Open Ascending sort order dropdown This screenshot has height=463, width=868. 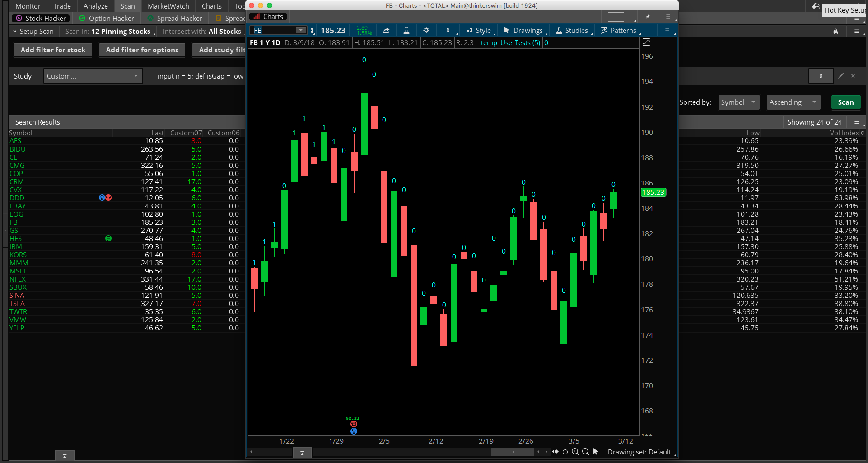793,102
